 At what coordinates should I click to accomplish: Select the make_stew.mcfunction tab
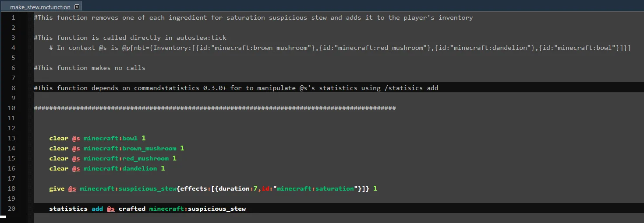pos(40,7)
